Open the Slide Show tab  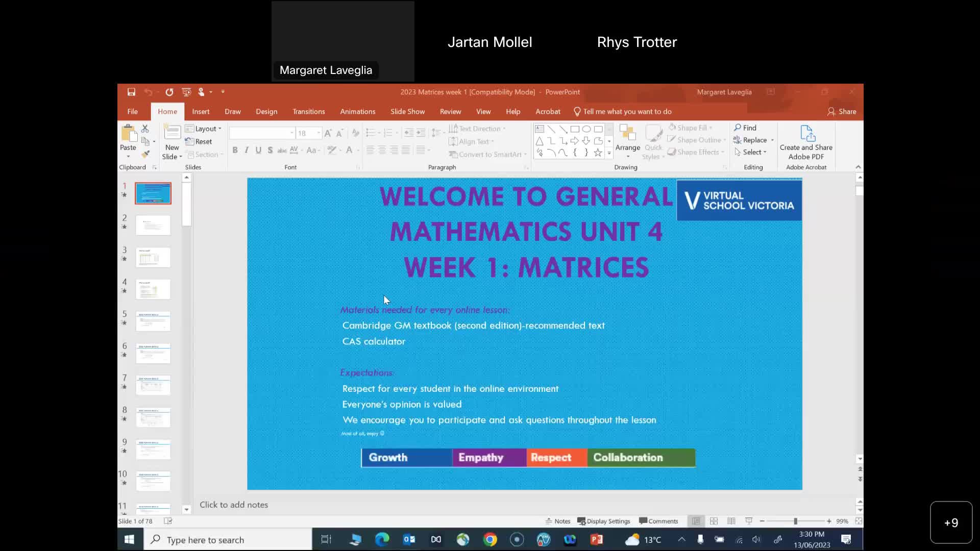coord(407,111)
